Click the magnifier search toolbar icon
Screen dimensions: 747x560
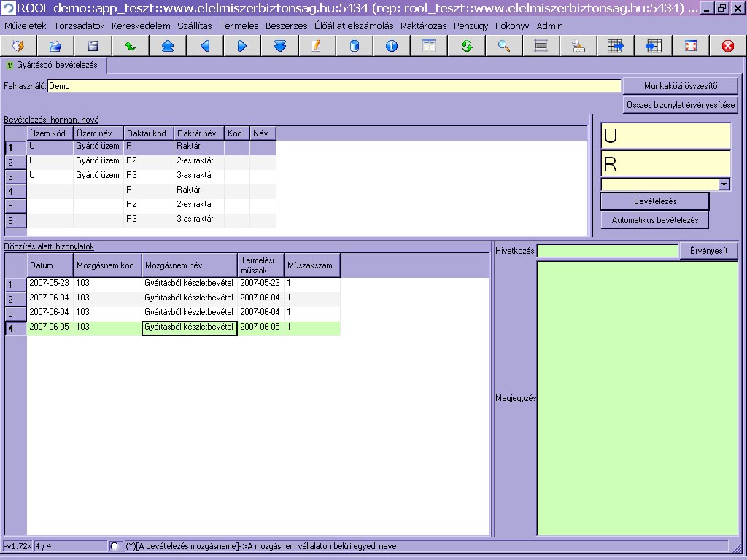point(503,46)
